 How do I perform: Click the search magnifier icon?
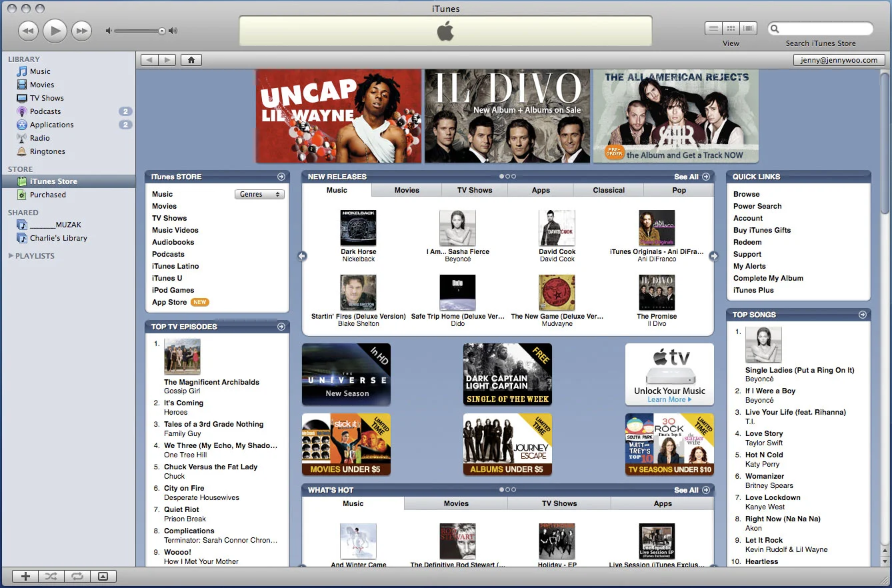coord(775,29)
